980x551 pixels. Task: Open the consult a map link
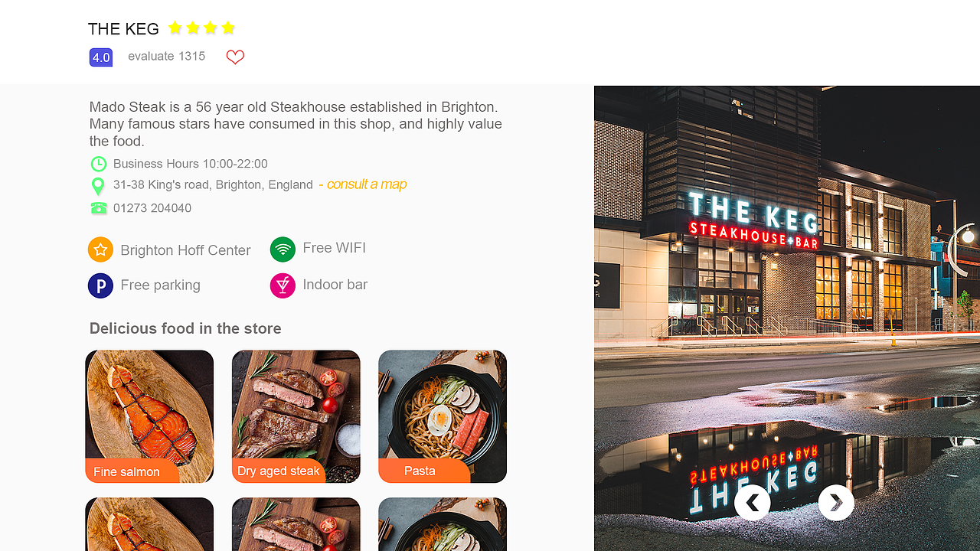coord(363,184)
